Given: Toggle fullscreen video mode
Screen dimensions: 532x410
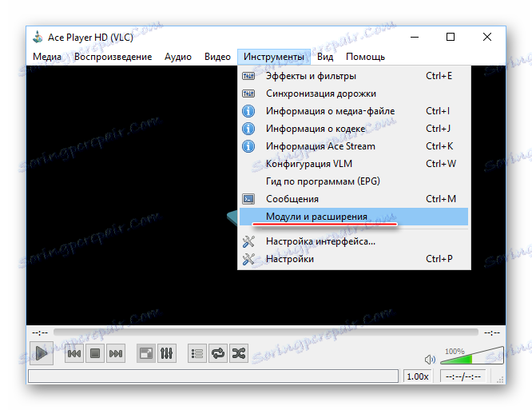Looking at the screenshot, I should [146, 354].
